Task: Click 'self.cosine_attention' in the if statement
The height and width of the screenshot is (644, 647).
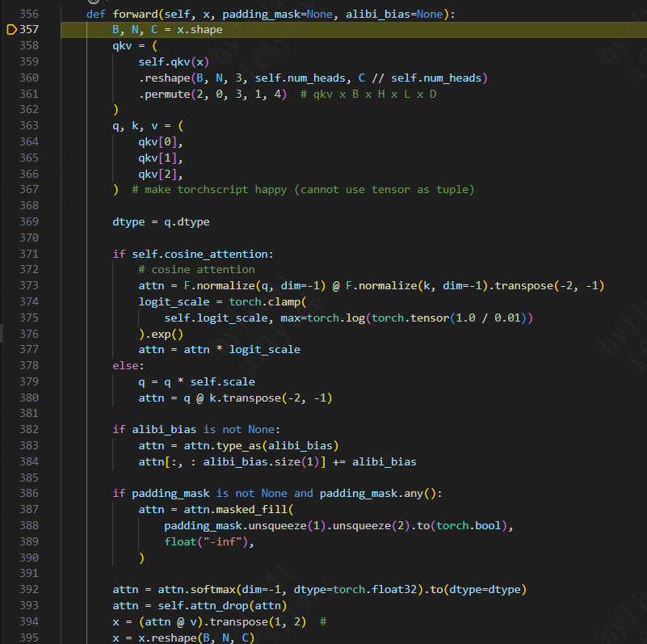Action: (200, 255)
